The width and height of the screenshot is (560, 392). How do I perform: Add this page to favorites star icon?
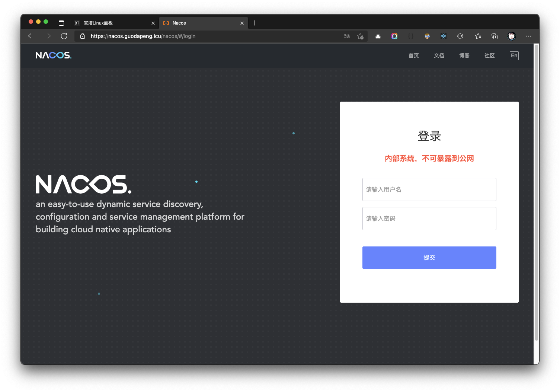point(360,36)
